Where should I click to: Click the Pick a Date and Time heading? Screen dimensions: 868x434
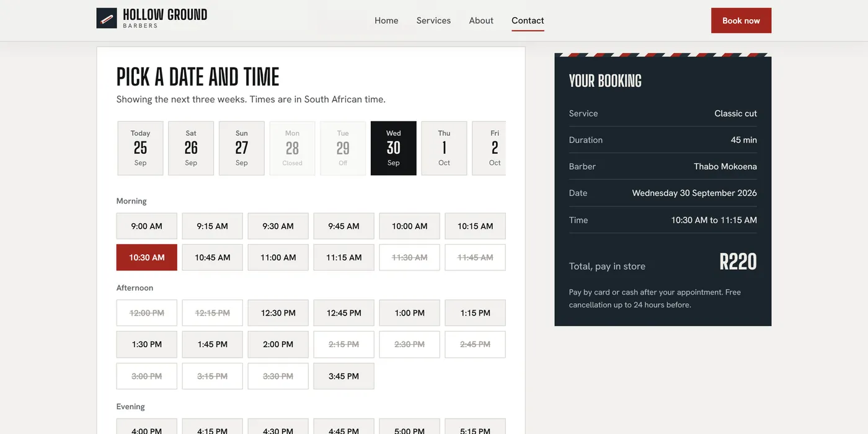pos(198,77)
